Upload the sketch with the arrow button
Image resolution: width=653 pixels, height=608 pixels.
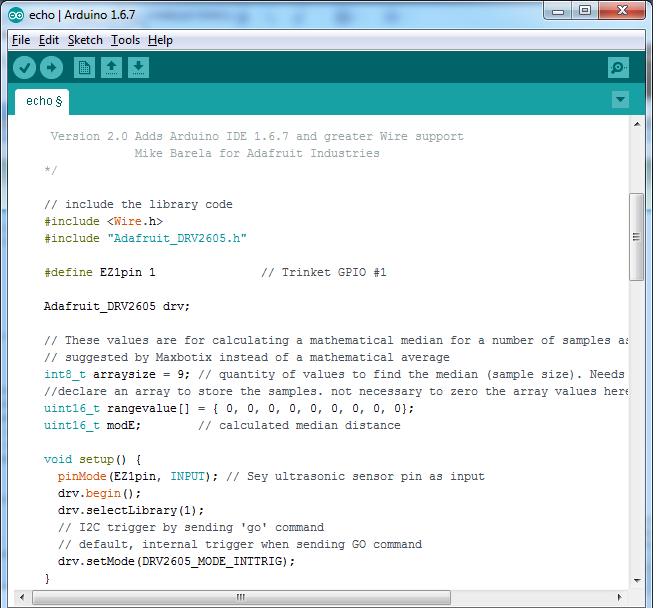pos(52,67)
